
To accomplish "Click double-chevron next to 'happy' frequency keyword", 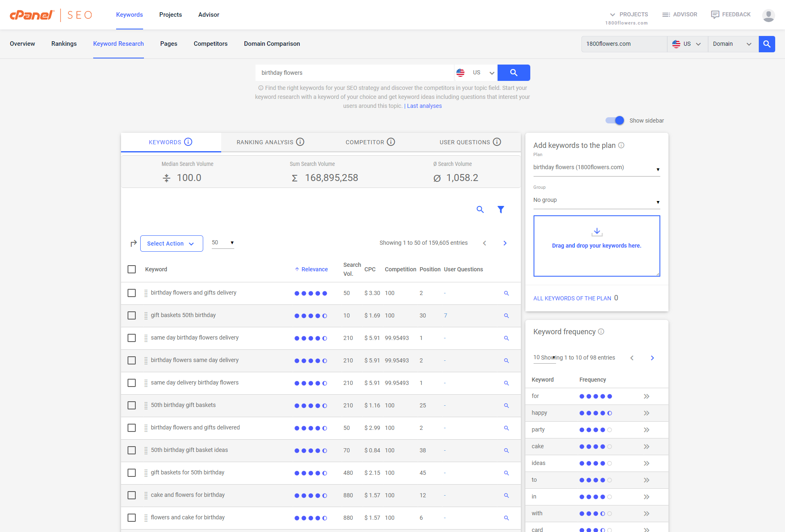I will point(646,413).
